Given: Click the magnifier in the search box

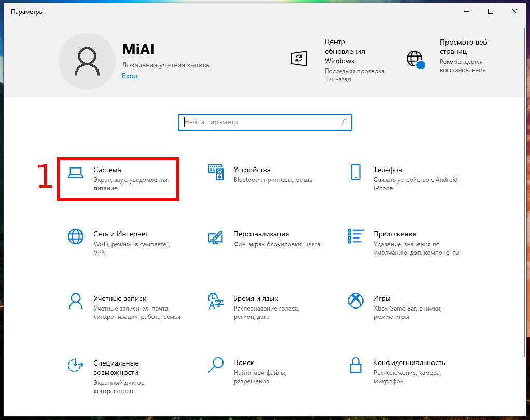Looking at the screenshot, I should [x=344, y=122].
